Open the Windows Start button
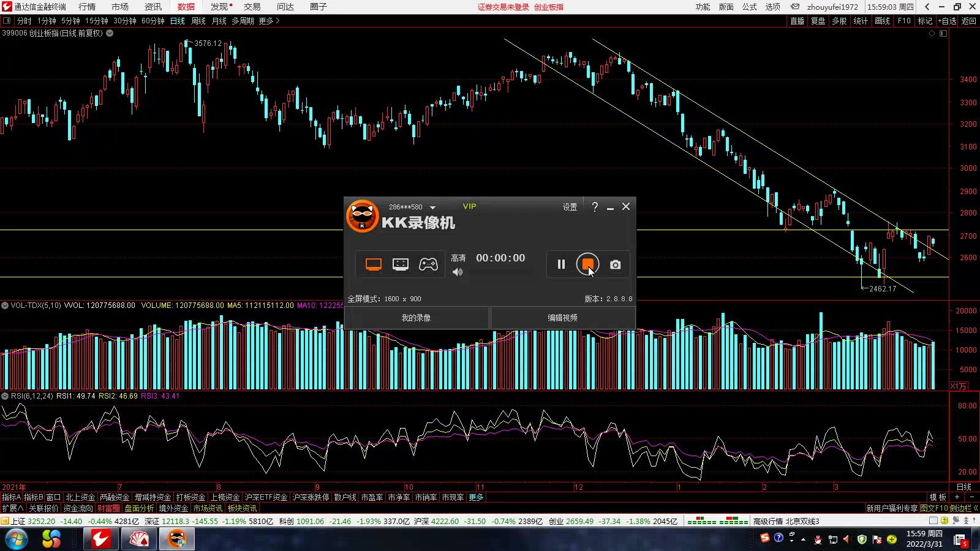980x551 pixels. tap(17, 539)
